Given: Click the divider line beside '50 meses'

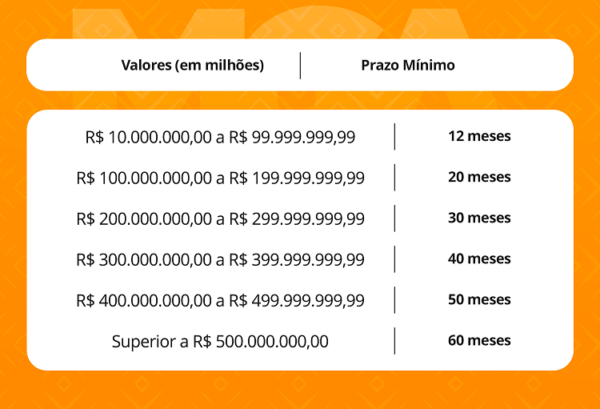Looking at the screenshot, I should [395, 300].
